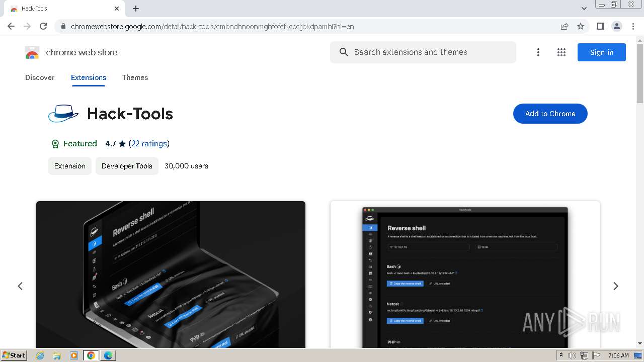Click the Hack-Tools hat logo
Viewport: 644px width, 362px height.
point(63,114)
